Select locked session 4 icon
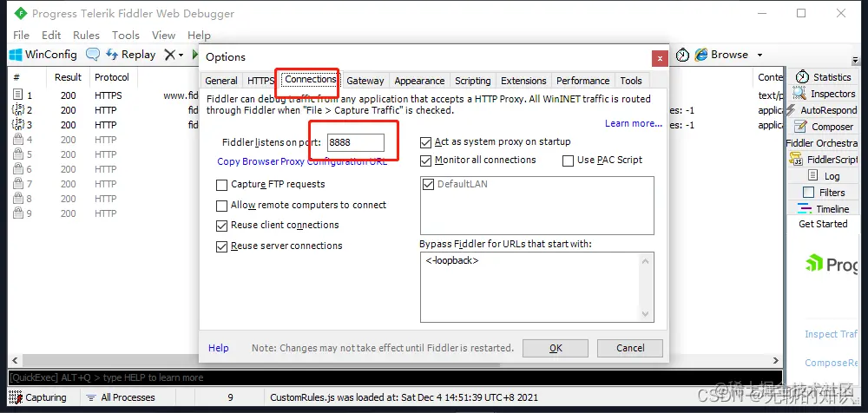 pyautogui.click(x=17, y=140)
